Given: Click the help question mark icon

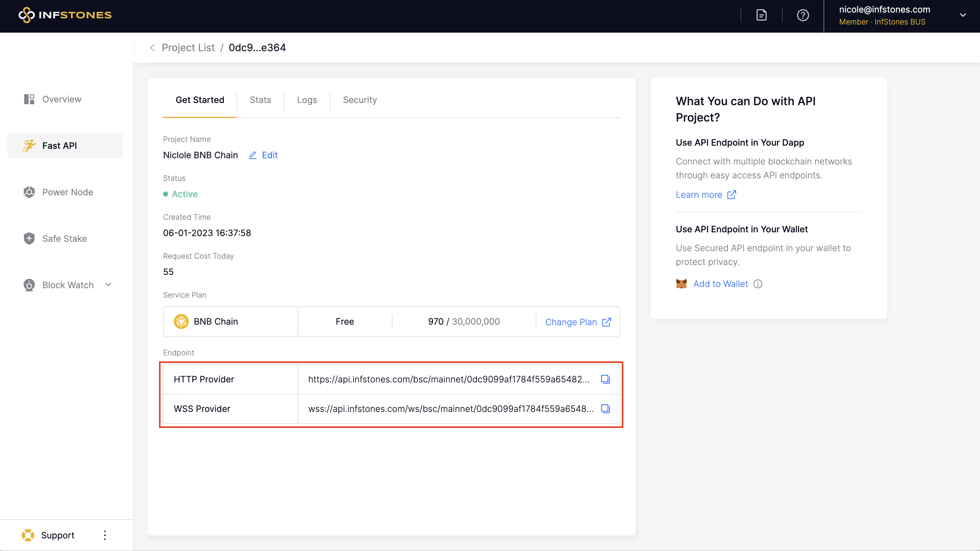Looking at the screenshot, I should [x=803, y=15].
